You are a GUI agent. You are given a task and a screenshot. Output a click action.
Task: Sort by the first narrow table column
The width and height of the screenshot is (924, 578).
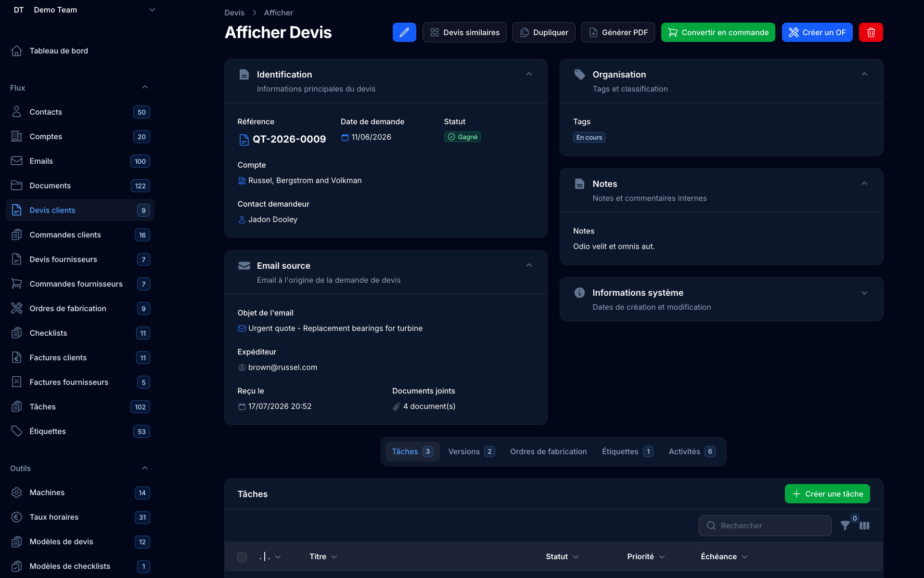(x=269, y=556)
